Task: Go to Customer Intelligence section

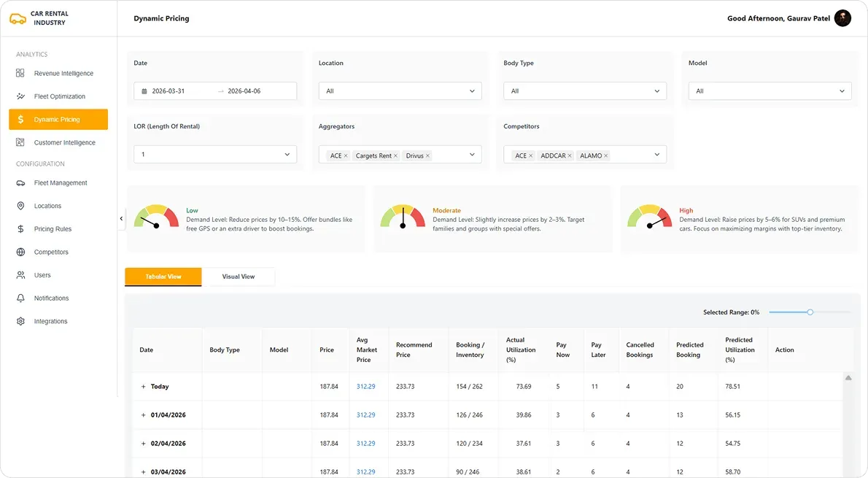Action: 64,143
